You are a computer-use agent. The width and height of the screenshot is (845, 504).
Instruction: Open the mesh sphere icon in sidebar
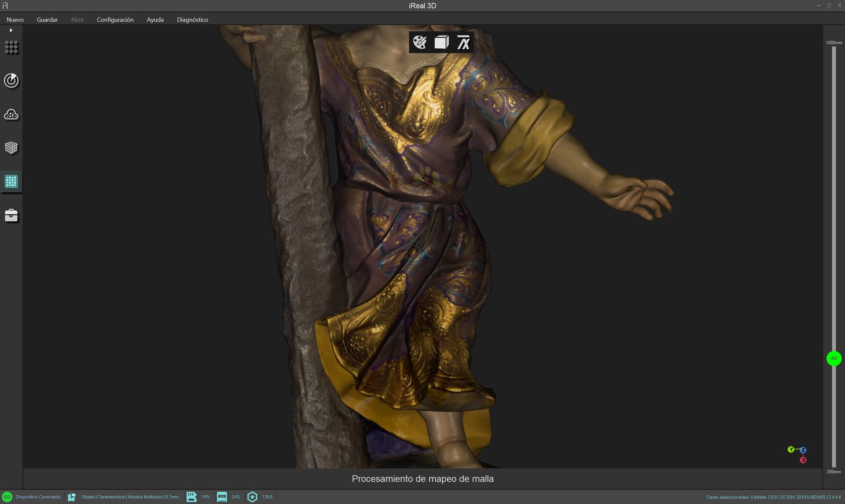(11, 148)
